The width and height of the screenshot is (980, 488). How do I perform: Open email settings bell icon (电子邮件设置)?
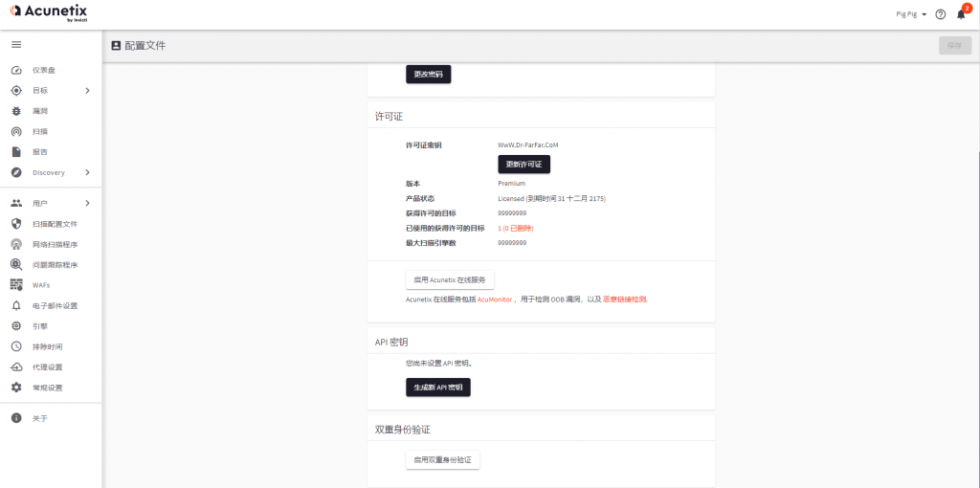point(17,306)
